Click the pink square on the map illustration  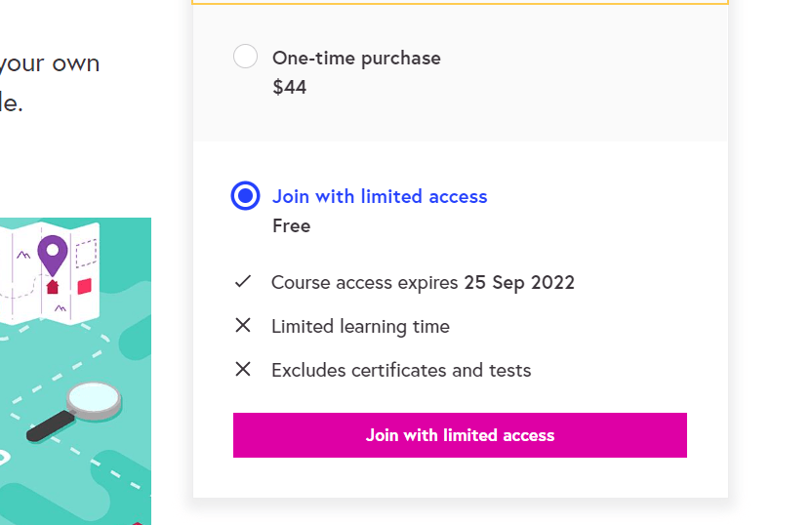coord(85,287)
